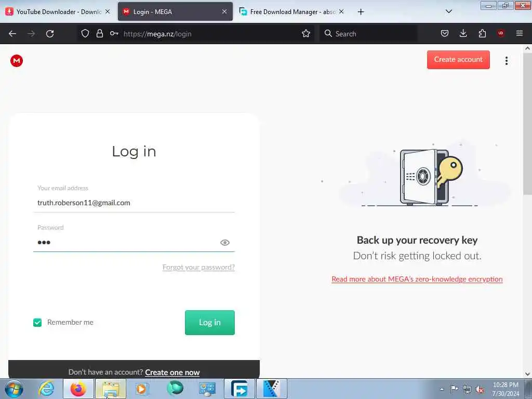This screenshot has width=532, height=399.
Task: Click the muted volume tray icon
Action: 480,389
